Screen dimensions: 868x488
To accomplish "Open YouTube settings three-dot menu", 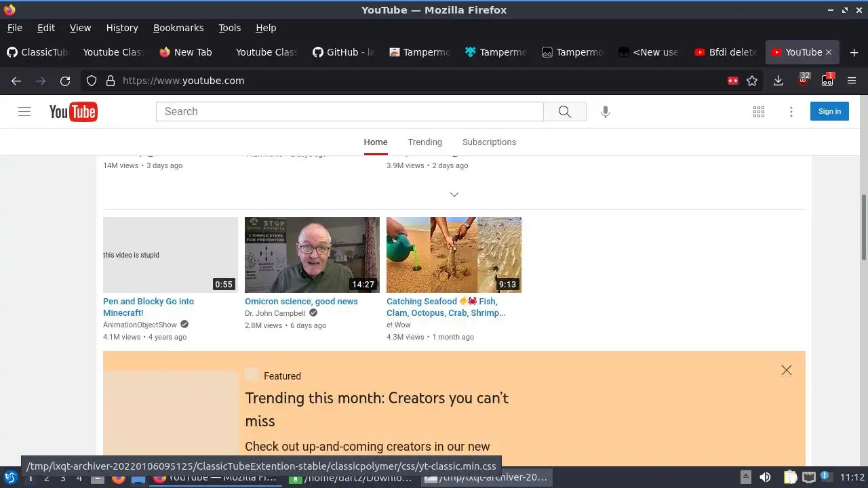I will (x=791, y=112).
